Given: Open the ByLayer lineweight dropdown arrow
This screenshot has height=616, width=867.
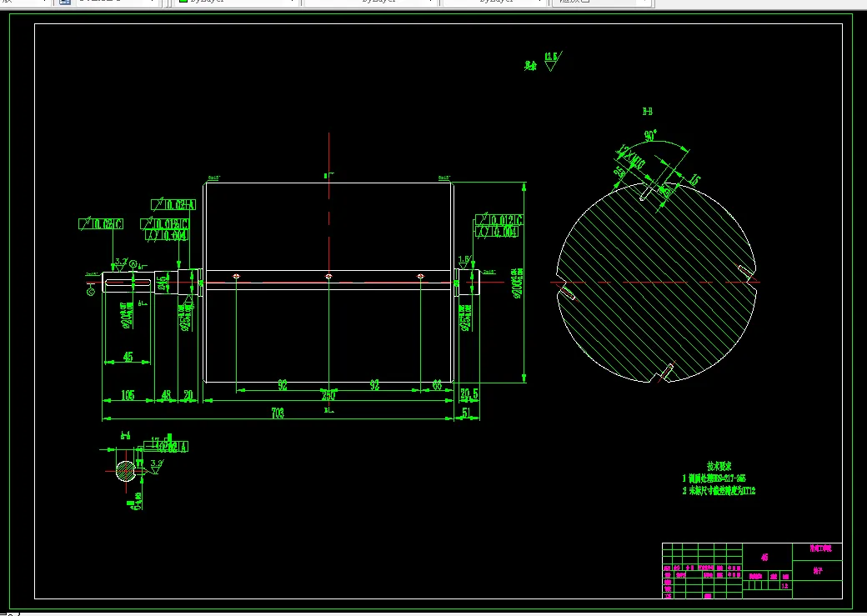Looking at the screenshot, I should [x=539, y=3].
